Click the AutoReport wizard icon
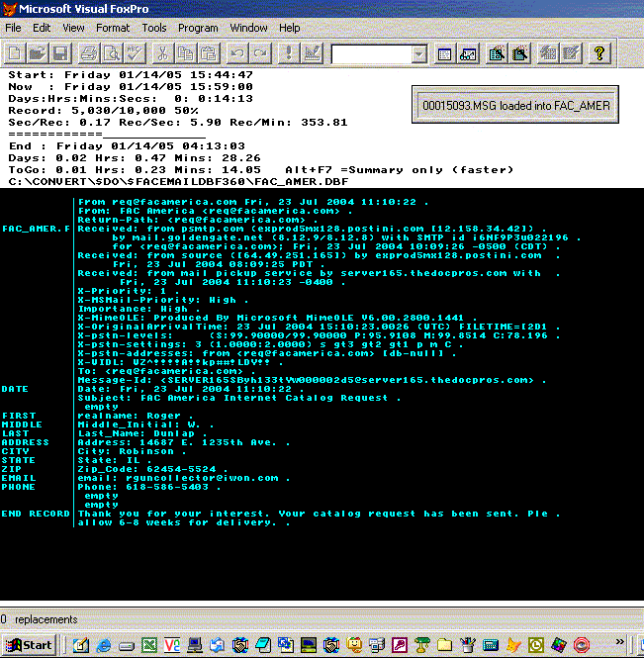 (571, 53)
